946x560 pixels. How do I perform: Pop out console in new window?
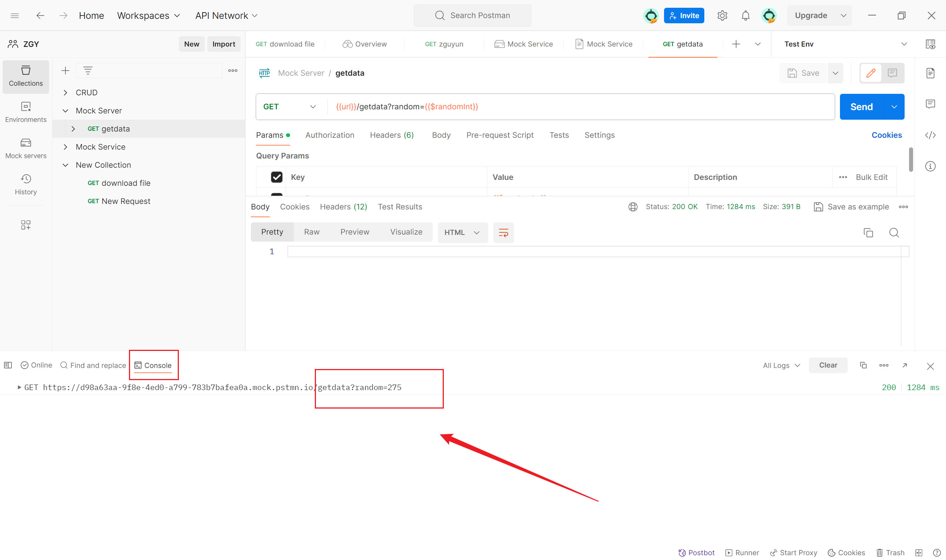coord(905,365)
